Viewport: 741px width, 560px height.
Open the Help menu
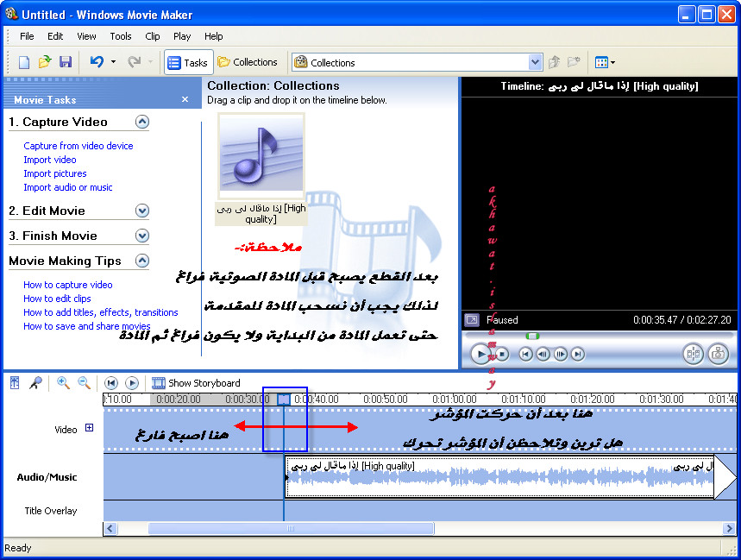[214, 36]
